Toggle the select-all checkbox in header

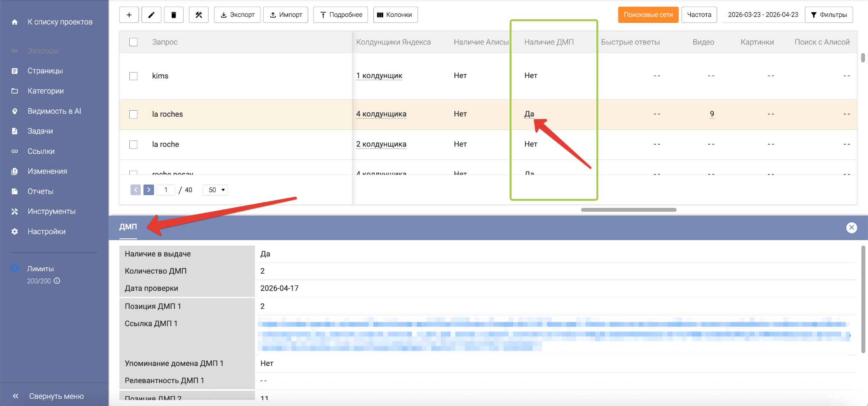134,42
